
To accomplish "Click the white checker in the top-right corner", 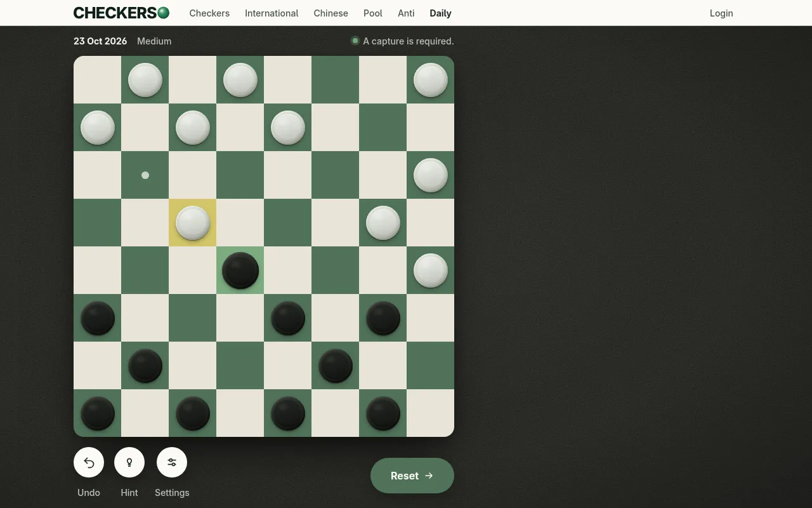I will click(431, 80).
